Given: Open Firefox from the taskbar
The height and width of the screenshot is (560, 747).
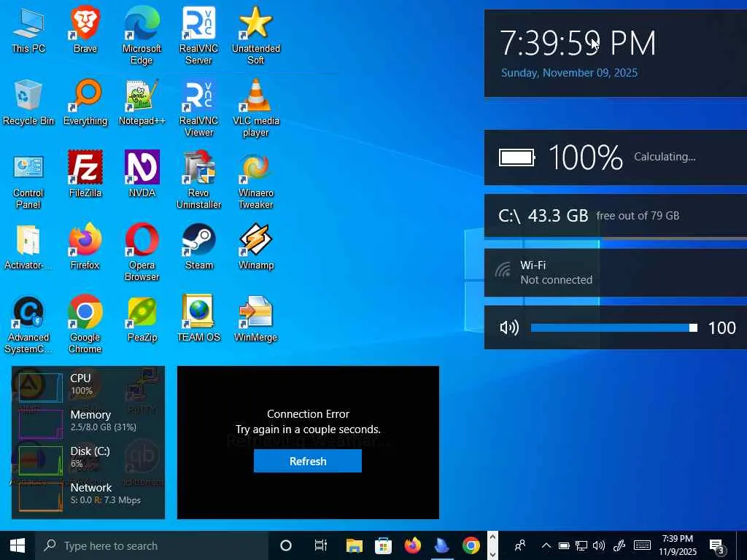Looking at the screenshot, I should (413, 545).
